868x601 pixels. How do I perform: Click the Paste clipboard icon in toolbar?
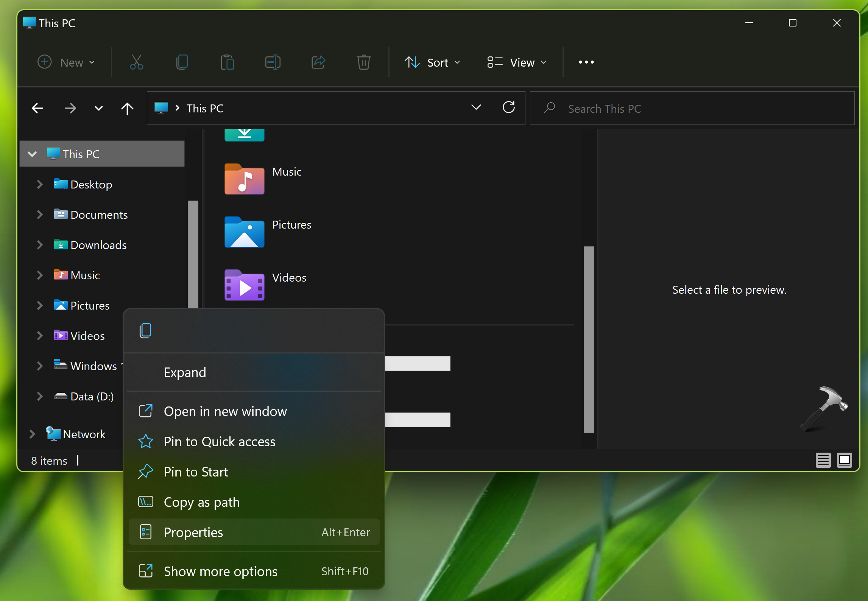point(227,62)
